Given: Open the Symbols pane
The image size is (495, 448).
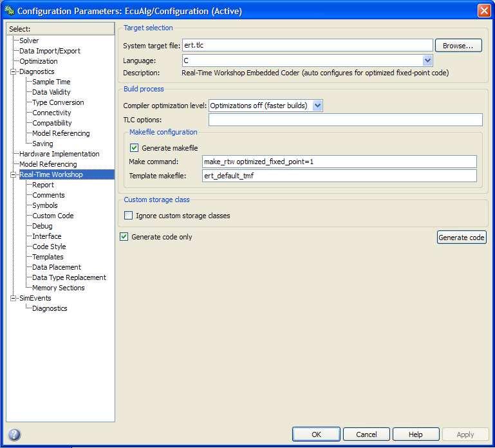Looking at the screenshot, I should [x=45, y=205].
